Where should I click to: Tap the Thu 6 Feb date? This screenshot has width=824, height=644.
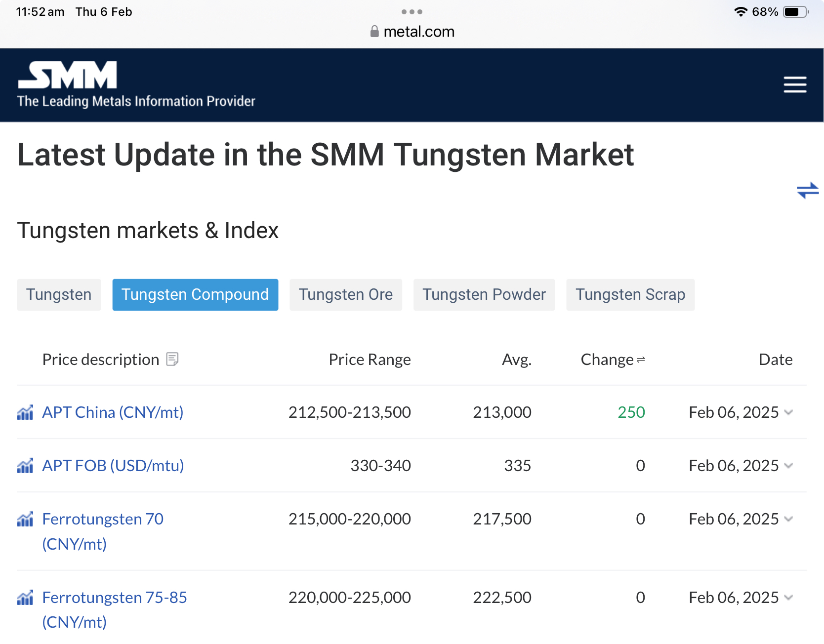(x=104, y=12)
